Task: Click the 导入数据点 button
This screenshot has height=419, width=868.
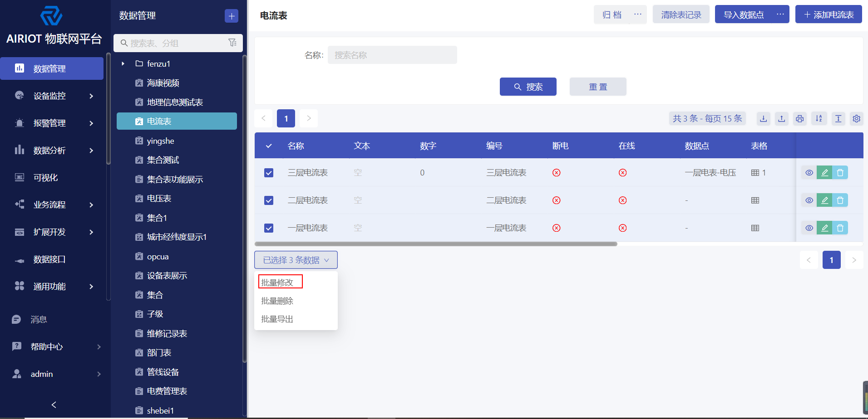Action: (x=744, y=15)
